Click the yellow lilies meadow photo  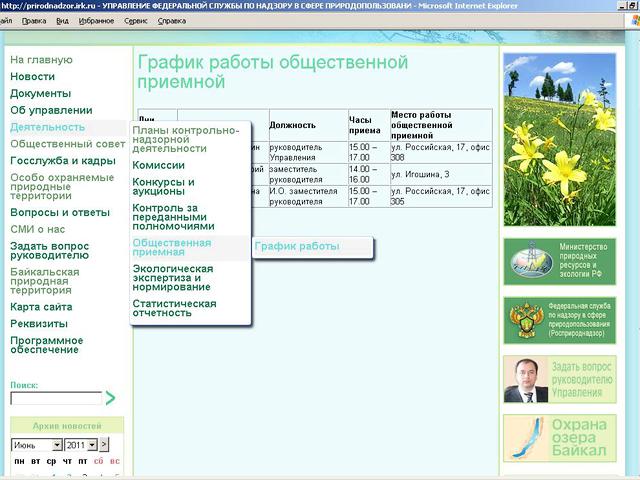pyautogui.click(x=559, y=140)
